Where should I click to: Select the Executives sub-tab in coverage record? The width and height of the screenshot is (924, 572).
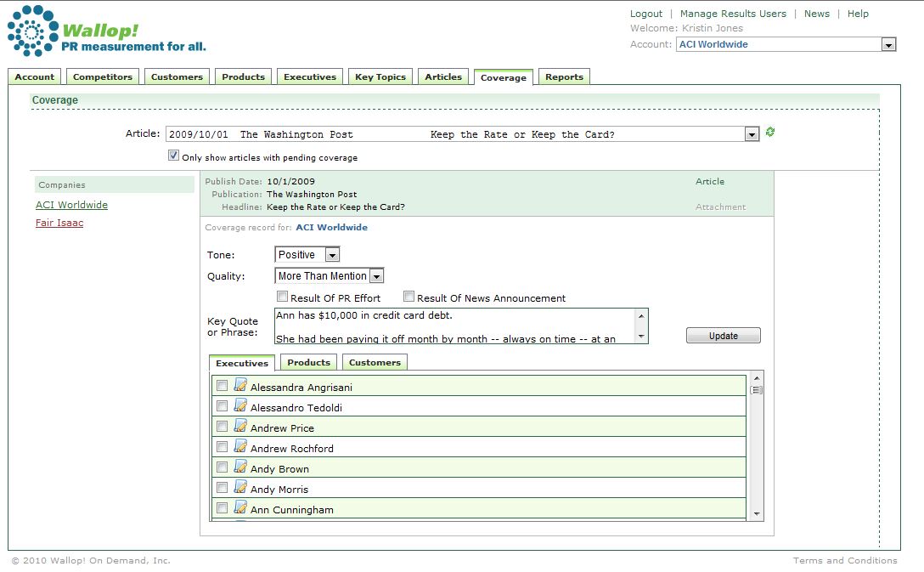[242, 363]
